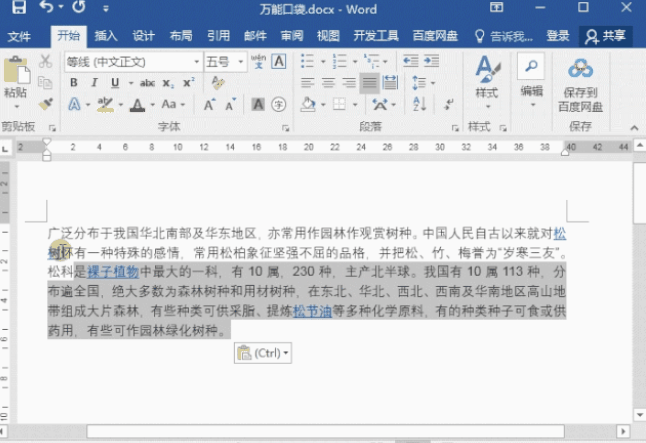Screen dimensions: 646x443
Task: Apply the text highlight color
Action: tap(105, 105)
